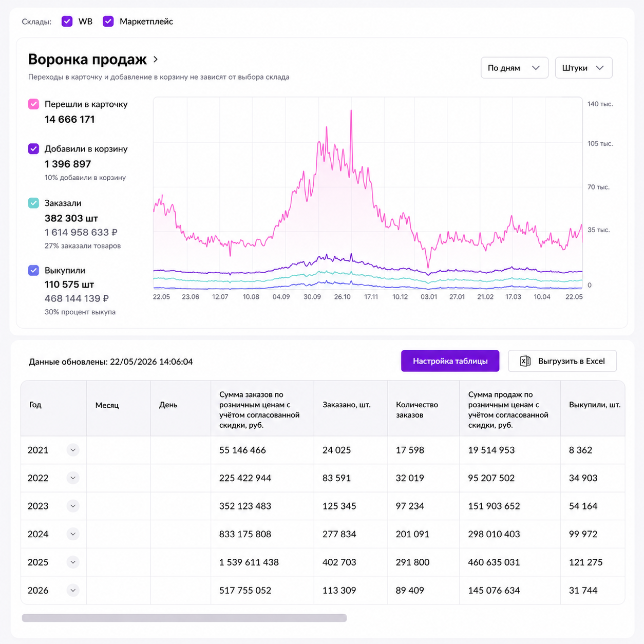Viewport: 644px width, 644px height.
Task: Toggle the Маркетплейс warehouse checkbox
Action: tap(108, 22)
